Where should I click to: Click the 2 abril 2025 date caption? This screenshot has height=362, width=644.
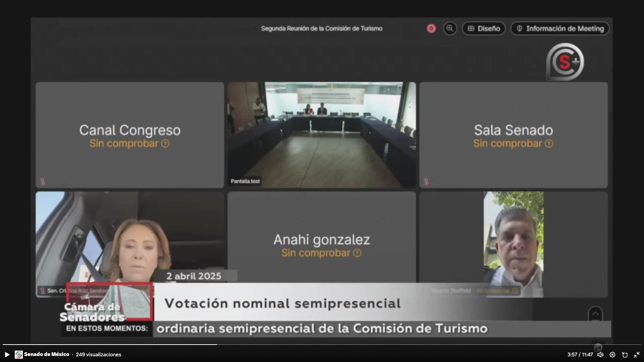pyautogui.click(x=194, y=276)
